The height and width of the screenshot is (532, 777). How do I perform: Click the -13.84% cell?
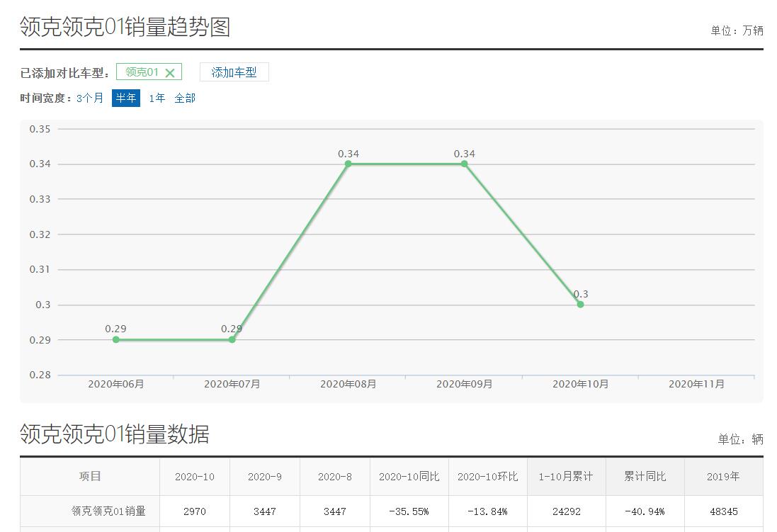coord(487,511)
